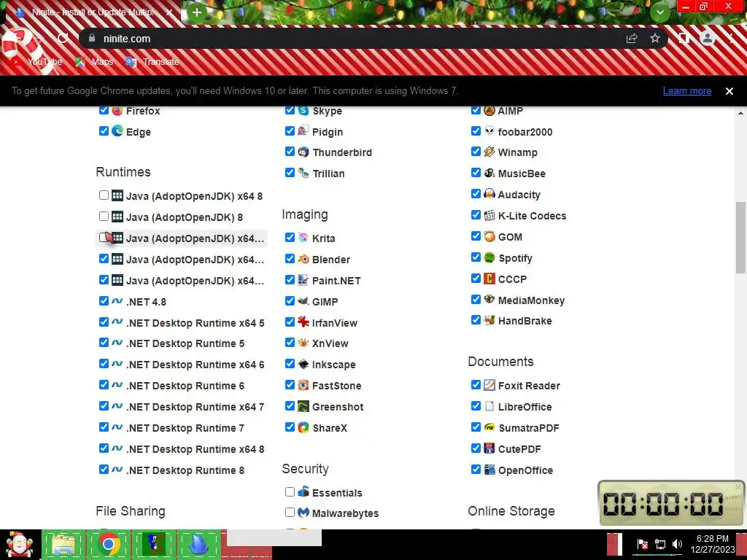The image size is (747, 560).
Task: Uncheck .NET Desktop Runtime x64 5 checkbox
Action: (x=104, y=322)
